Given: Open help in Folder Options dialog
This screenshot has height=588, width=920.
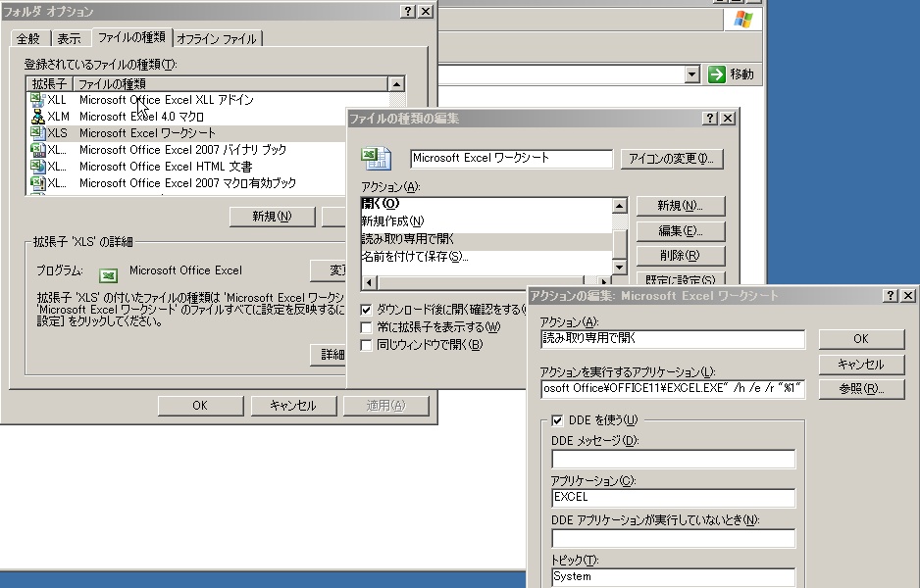Looking at the screenshot, I should pyautogui.click(x=408, y=11).
